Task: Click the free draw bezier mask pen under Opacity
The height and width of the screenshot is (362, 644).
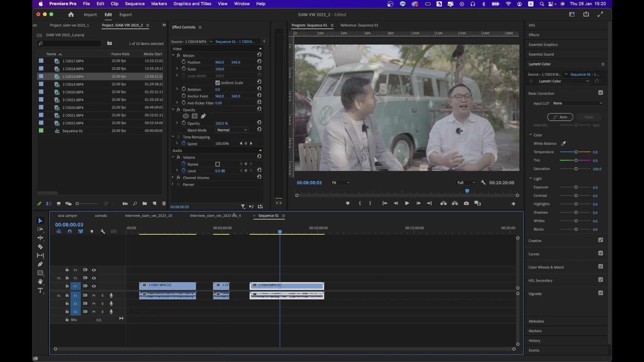Action: tap(203, 116)
